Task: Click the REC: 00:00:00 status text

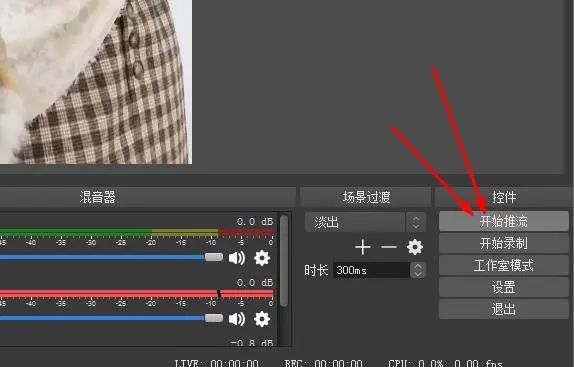Action: pos(324,363)
